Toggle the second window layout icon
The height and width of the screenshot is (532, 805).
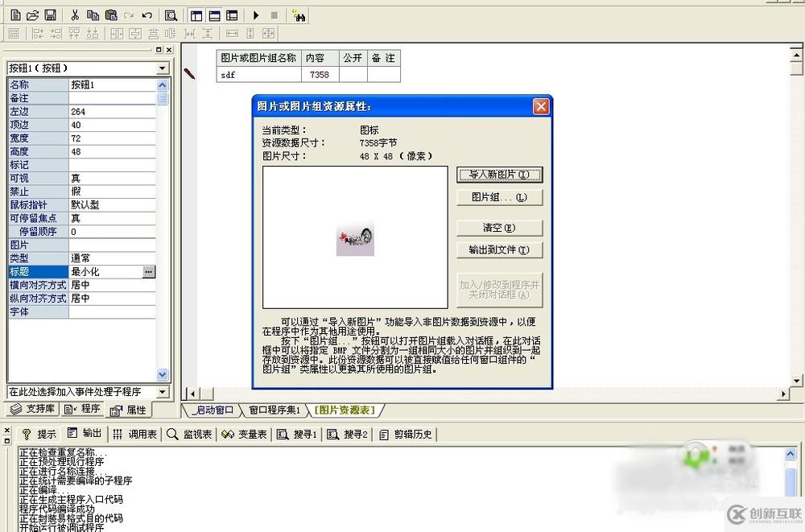(x=214, y=15)
